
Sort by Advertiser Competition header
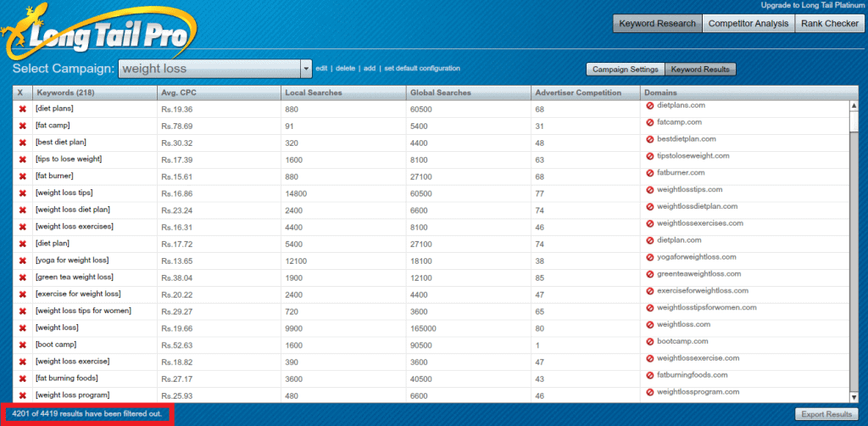(x=586, y=92)
